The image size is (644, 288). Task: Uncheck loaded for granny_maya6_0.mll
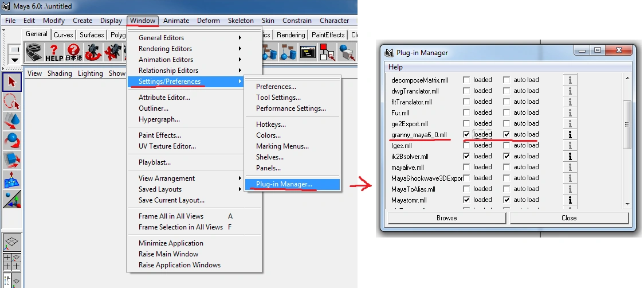466,135
